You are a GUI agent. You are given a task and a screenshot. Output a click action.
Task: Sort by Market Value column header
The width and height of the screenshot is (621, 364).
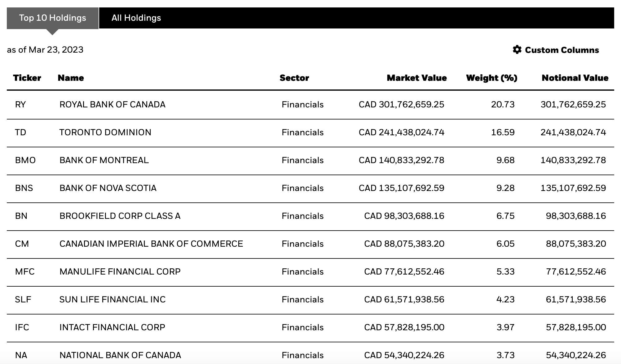point(416,78)
